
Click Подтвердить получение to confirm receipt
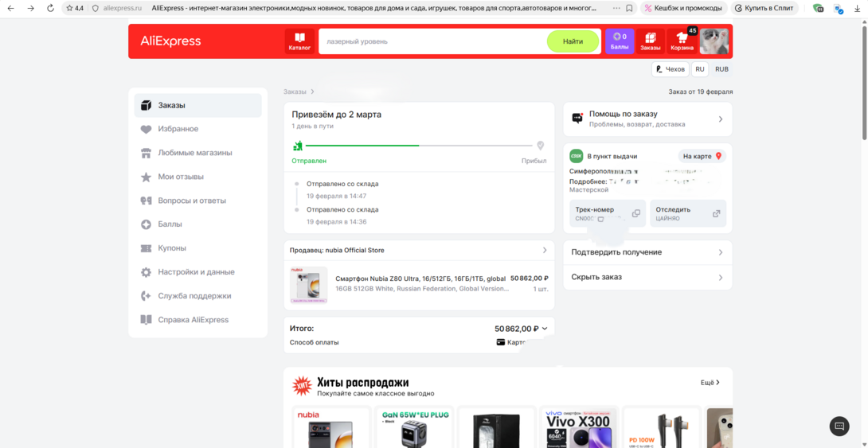pyautogui.click(x=647, y=252)
